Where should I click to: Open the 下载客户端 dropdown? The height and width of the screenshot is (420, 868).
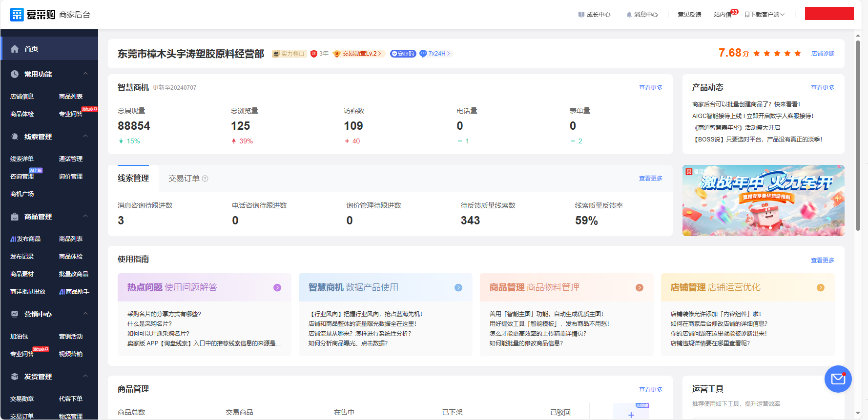tap(765, 15)
